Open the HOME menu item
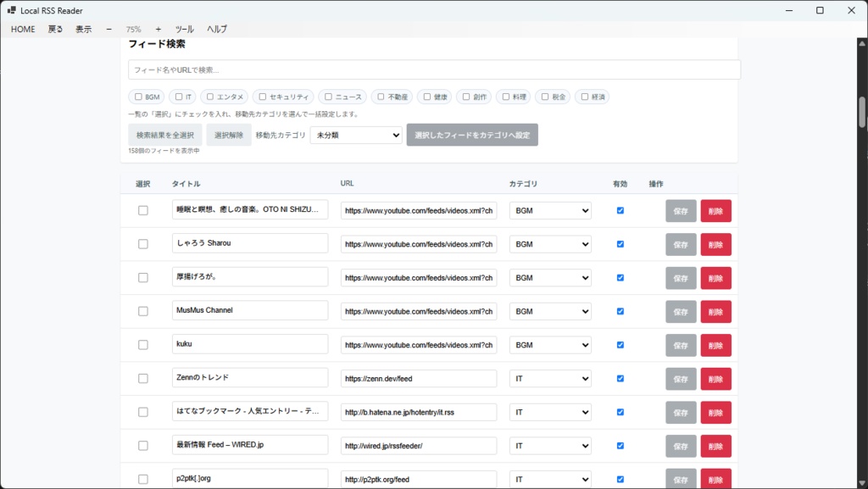Viewport: 868px width, 489px height. tap(23, 30)
